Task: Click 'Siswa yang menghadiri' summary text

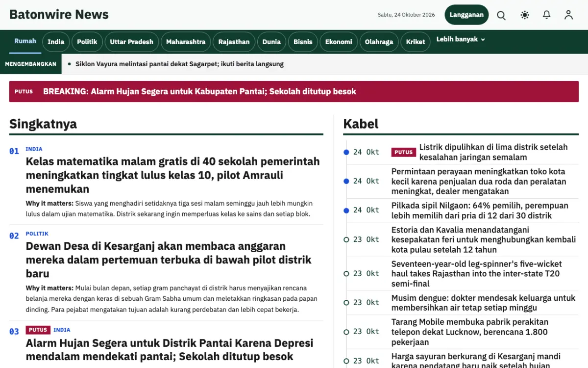Action: click(169, 209)
